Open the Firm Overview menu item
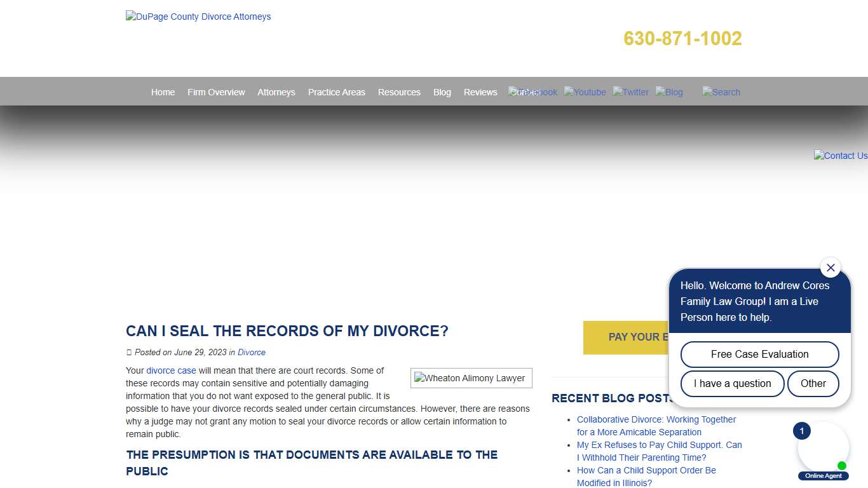Image resolution: width=868 pixels, height=488 pixels. (x=216, y=91)
